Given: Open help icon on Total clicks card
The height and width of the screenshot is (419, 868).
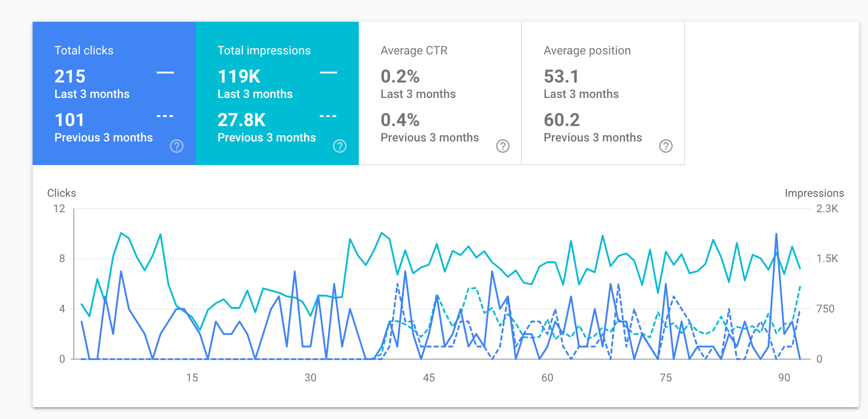Looking at the screenshot, I should click(177, 146).
